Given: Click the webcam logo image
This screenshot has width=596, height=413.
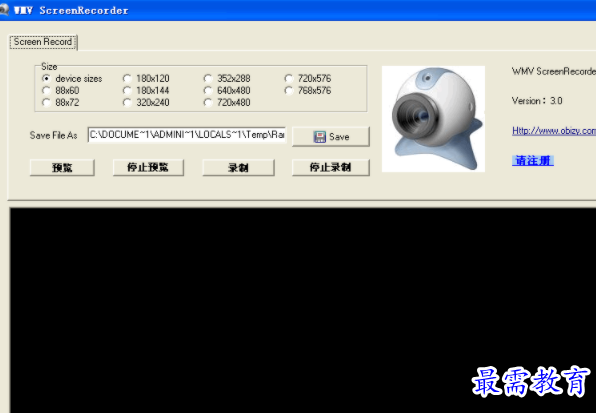Looking at the screenshot, I should [433, 119].
